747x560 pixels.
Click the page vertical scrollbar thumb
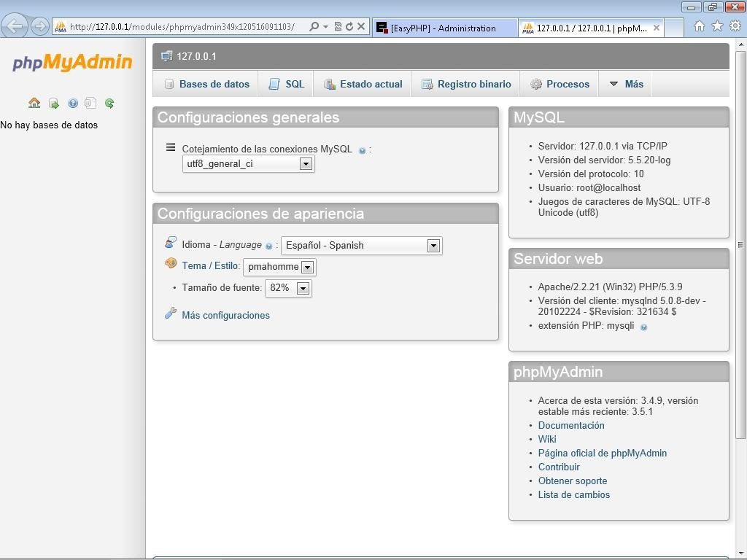[x=740, y=245]
